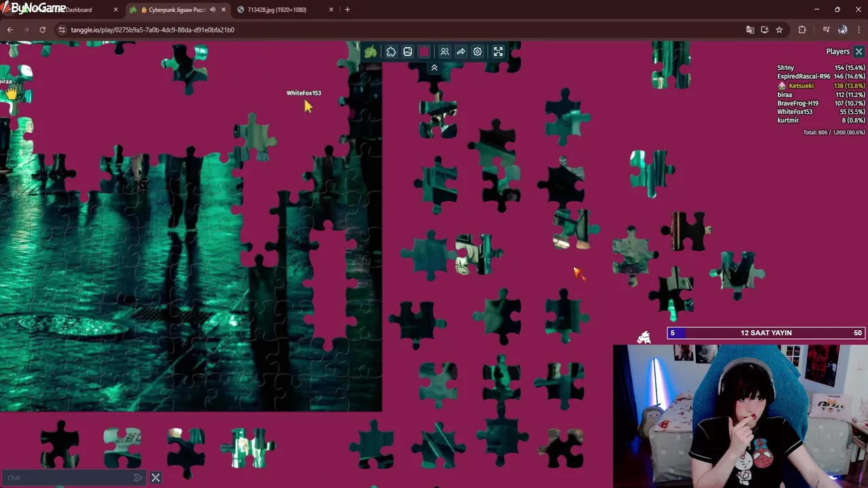Open the browser extensions puzzle icon
The image size is (868, 488).
(x=802, y=30)
